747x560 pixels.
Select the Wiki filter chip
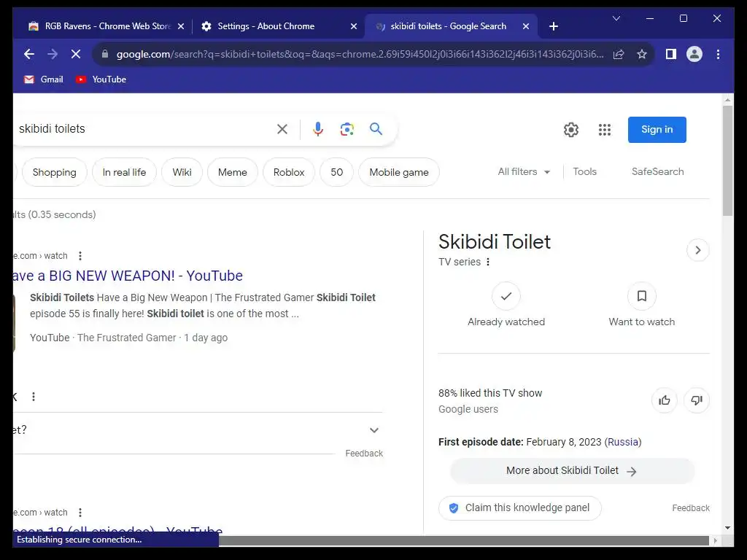(x=182, y=172)
